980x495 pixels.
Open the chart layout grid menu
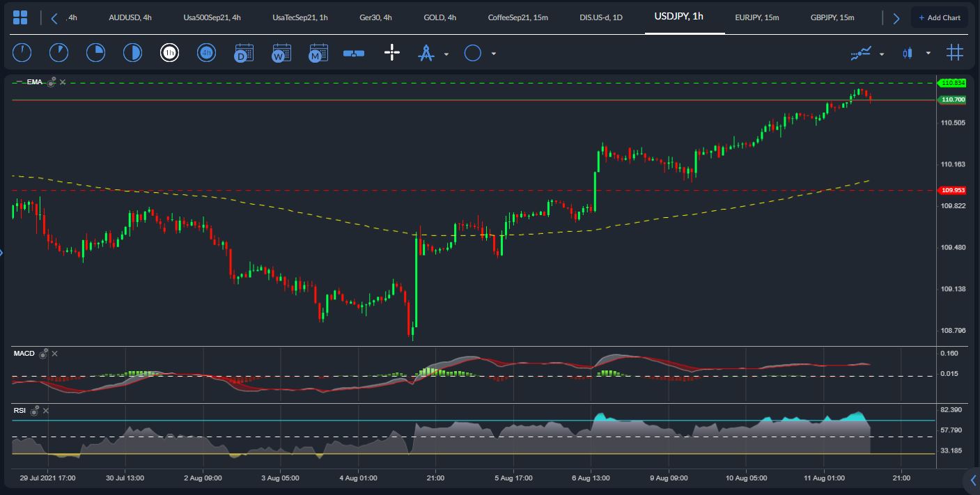point(20,17)
